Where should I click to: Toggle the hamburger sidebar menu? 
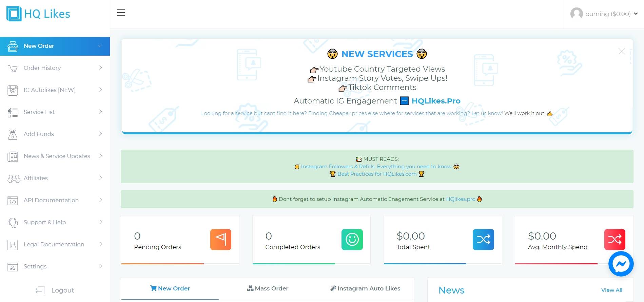coord(121,13)
